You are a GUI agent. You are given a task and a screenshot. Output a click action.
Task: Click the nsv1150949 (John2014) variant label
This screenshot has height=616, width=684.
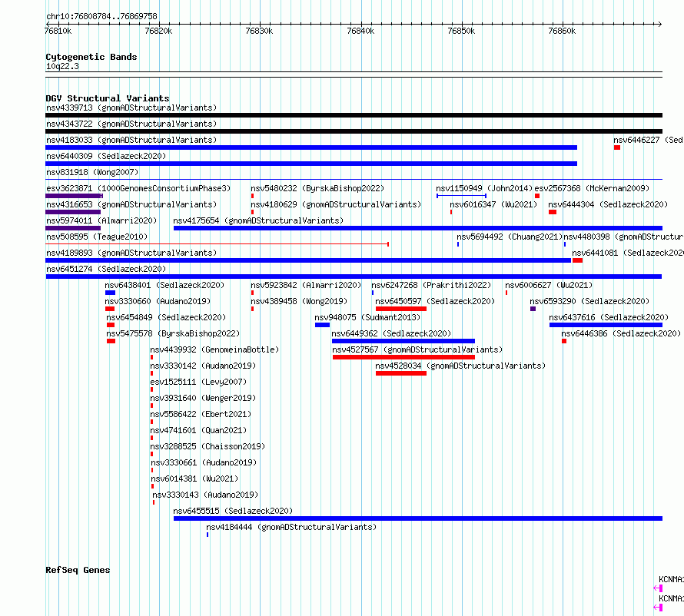pos(484,188)
